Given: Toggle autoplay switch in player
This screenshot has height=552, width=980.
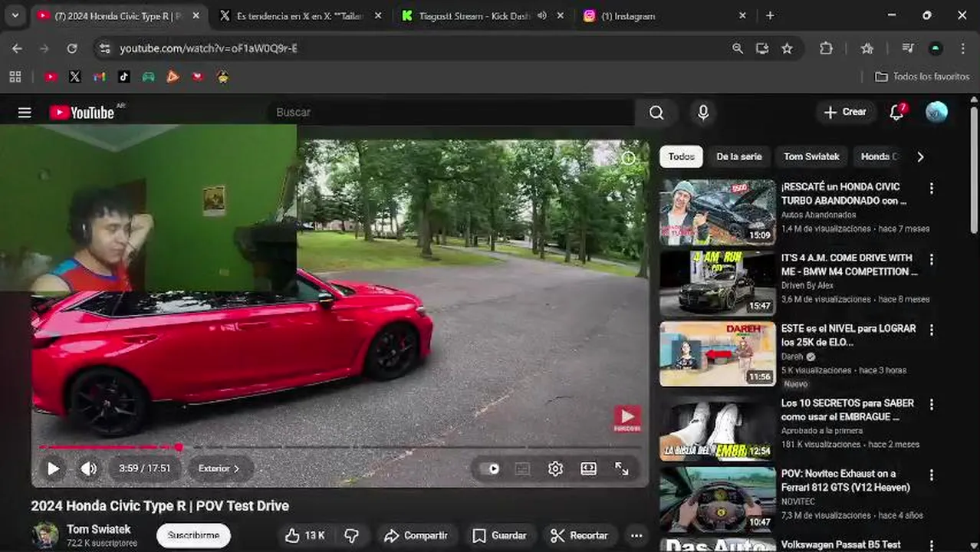Looking at the screenshot, I should coord(490,468).
